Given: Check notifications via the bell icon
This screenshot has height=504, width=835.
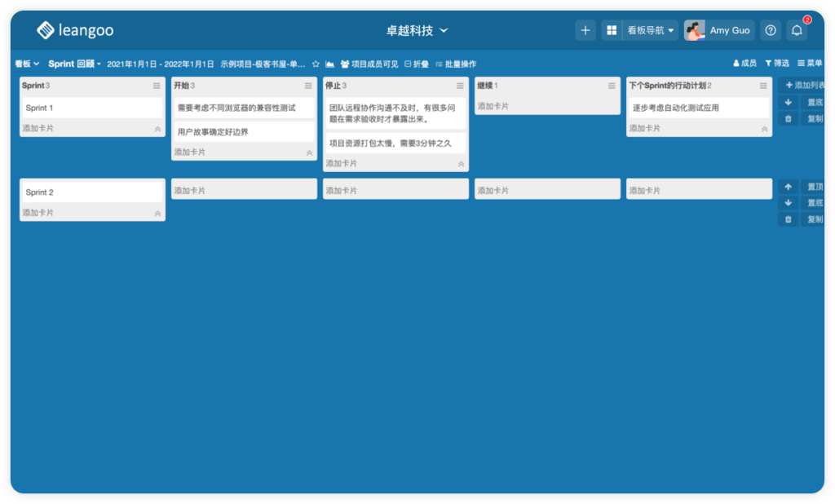Looking at the screenshot, I should pos(797,30).
